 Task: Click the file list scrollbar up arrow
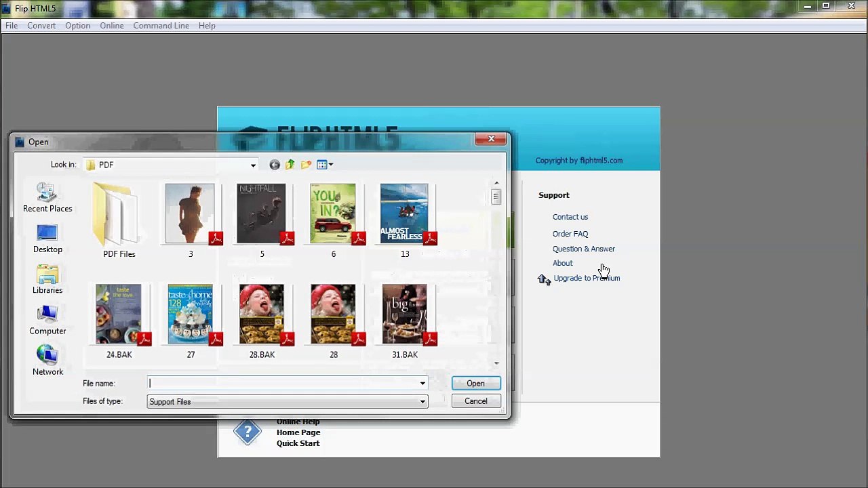tap(496, 183)
